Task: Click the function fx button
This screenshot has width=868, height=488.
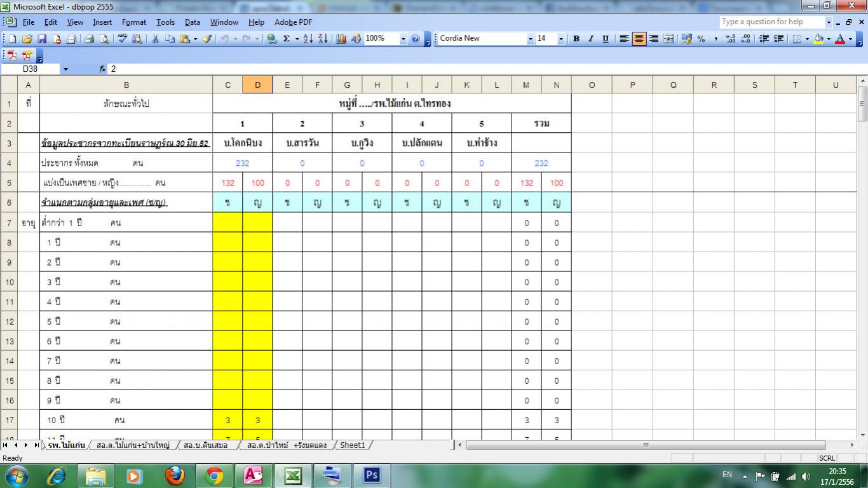Action: (x=102, y=69)
